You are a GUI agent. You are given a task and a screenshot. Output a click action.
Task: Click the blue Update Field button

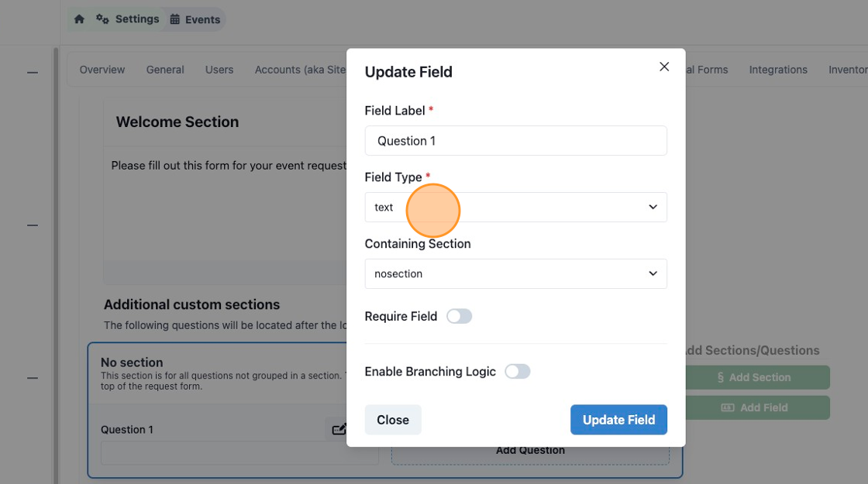click(x=618, y=420)
